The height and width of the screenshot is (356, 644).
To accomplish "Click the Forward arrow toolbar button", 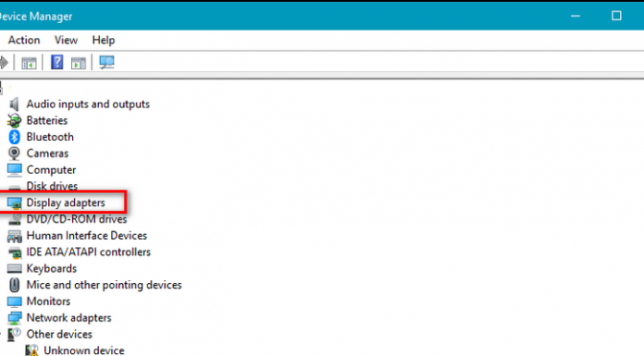I will [4, 63].
